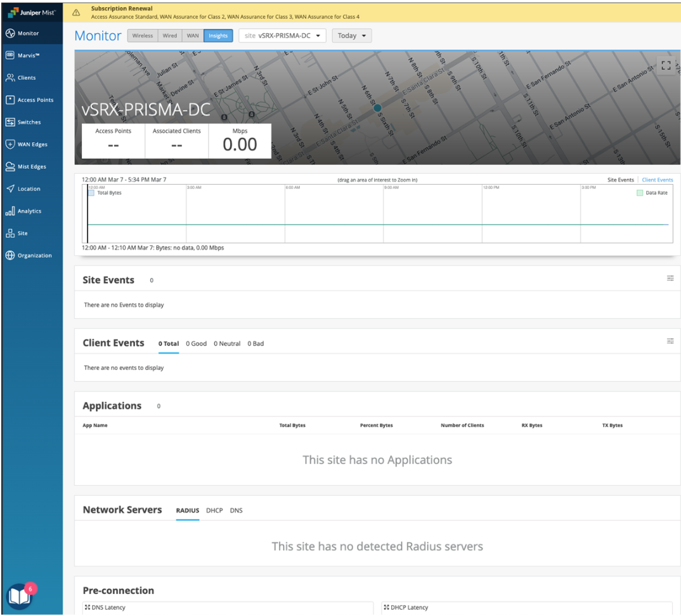The width and height of the screenshot is (681, 616).
Task: Open the Today time range dropdown
Action: 351,36
